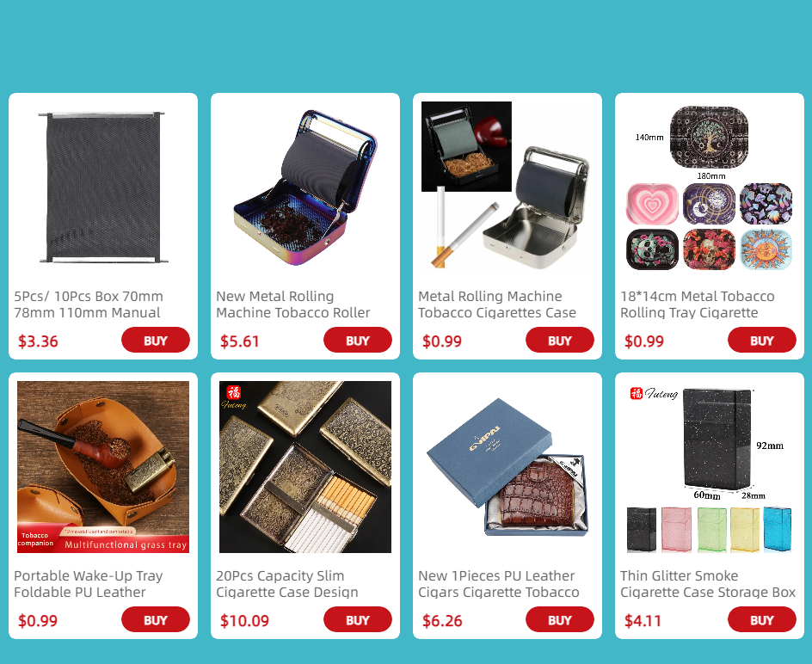Image resolution: width=812 pixels, height=664 pixels.
Task: Open the leather tobacco tray with pipe image
Action: pos(103,467)
